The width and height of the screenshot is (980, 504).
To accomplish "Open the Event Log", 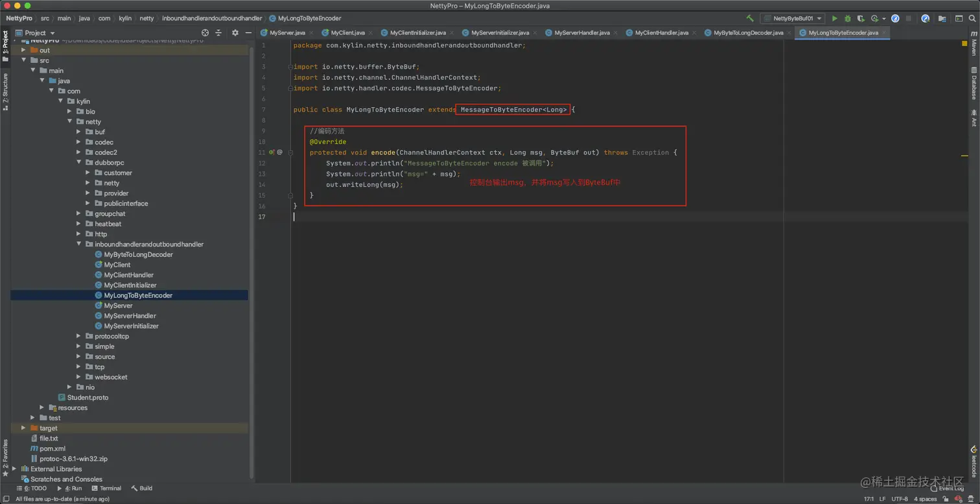I will 947,488.
